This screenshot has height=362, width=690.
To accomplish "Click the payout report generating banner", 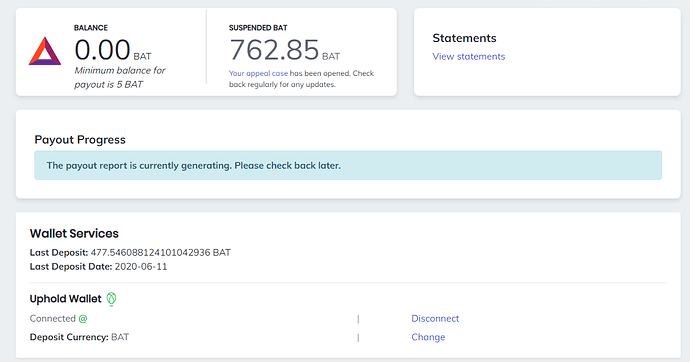I will [348, 165].
